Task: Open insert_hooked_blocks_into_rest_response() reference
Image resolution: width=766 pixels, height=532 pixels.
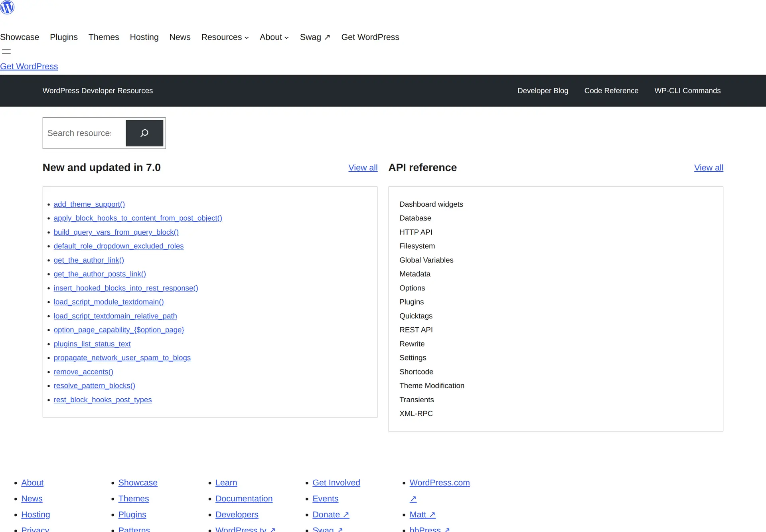Action: 126,288
